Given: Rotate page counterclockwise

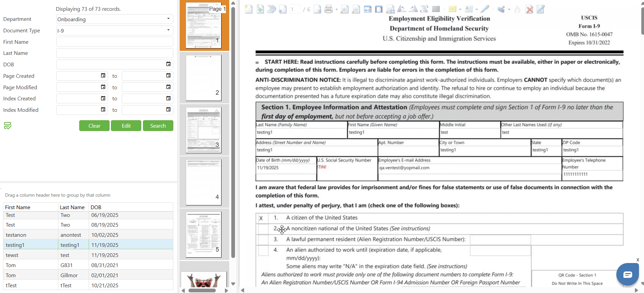Looking at the screenshot, I should pyautogui.click(x=402, y=9).
